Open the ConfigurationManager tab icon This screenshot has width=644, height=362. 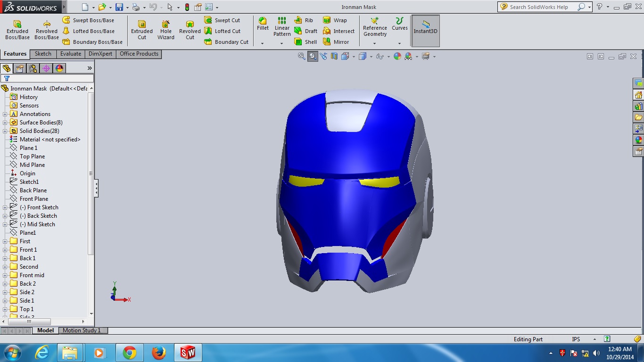[33, 68]
